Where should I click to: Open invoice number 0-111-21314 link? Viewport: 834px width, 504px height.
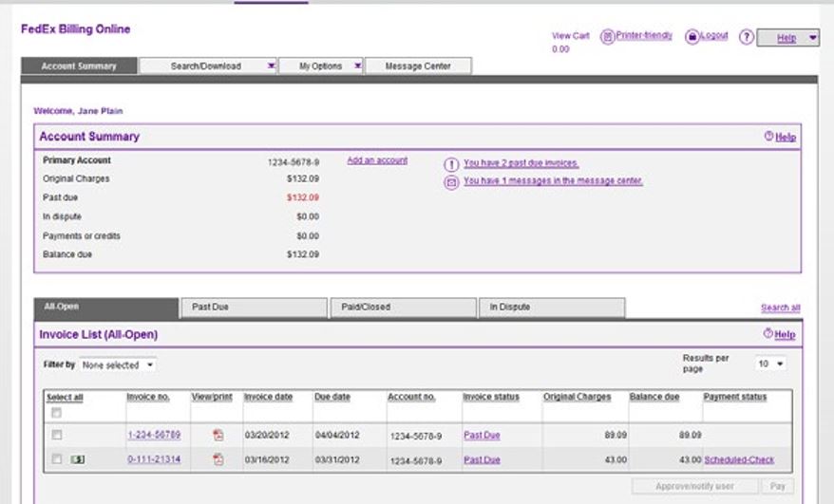pos(154,458)
